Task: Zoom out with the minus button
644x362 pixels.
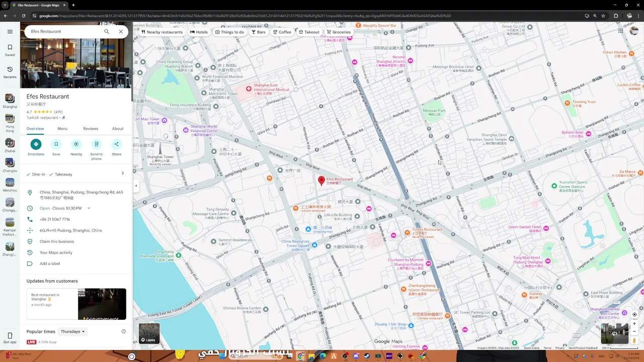Action: pyautogui.click(x=634, y=331)
